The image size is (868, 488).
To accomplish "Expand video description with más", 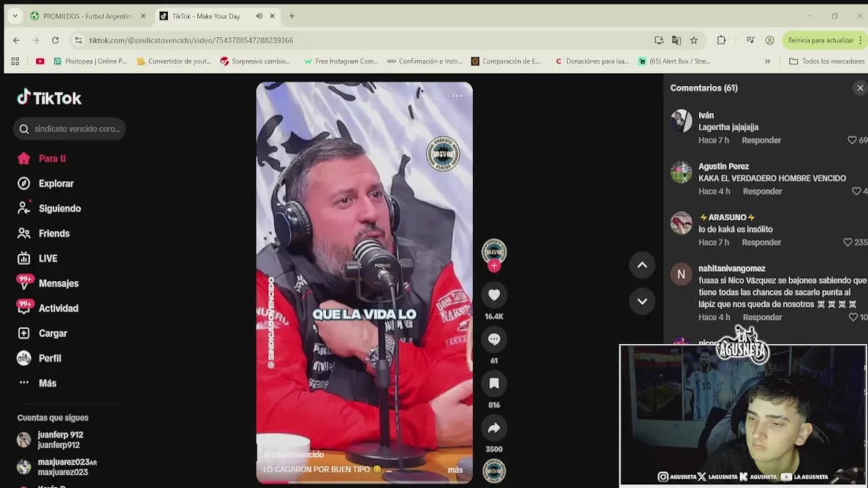I will tap(455, 470).
